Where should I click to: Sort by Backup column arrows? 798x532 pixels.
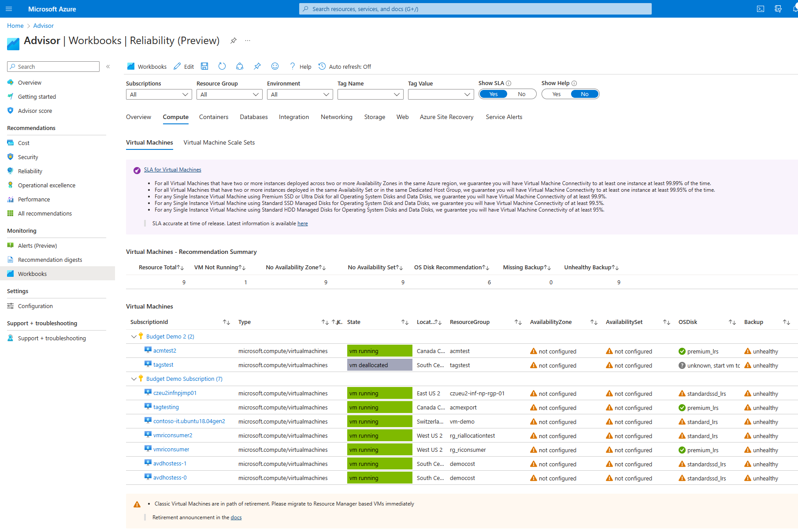(x=787, y=322)
